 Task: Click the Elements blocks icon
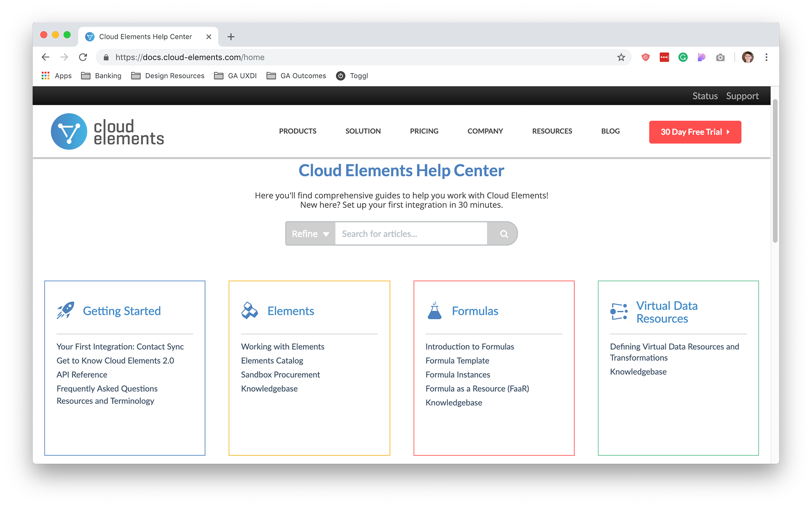click(250, 310)
